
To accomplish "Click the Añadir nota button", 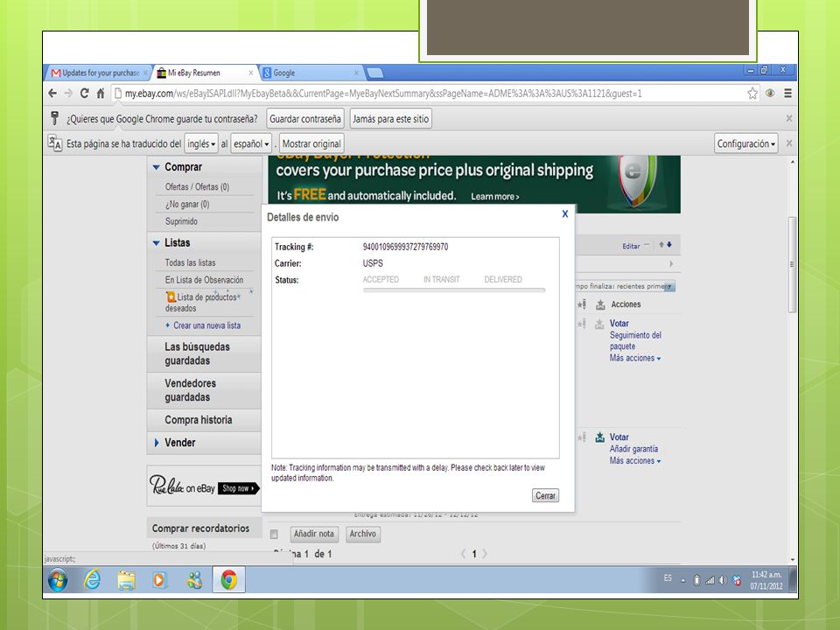I will tap(313, 534).
